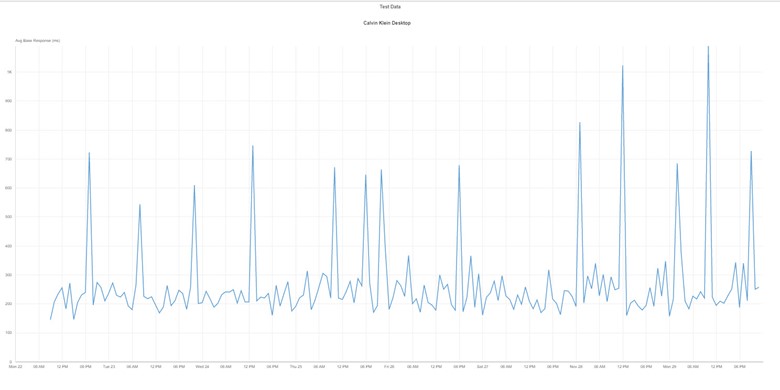
Task: Click the '500' y-axis label
Action: [x=9, y=217]
